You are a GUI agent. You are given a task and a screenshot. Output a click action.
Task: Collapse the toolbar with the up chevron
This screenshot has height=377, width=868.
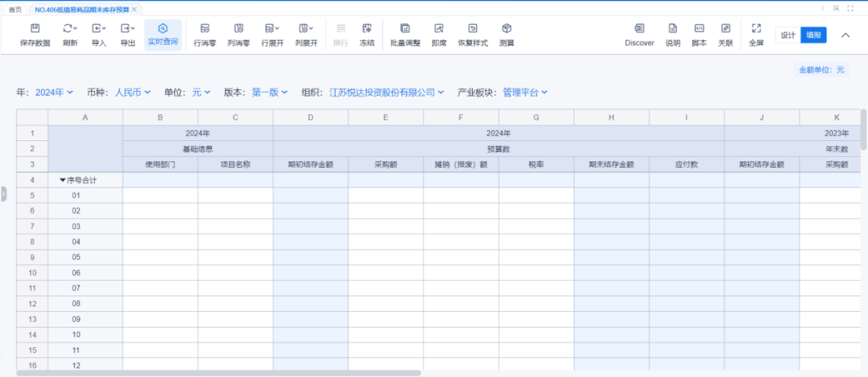[845, 35]
